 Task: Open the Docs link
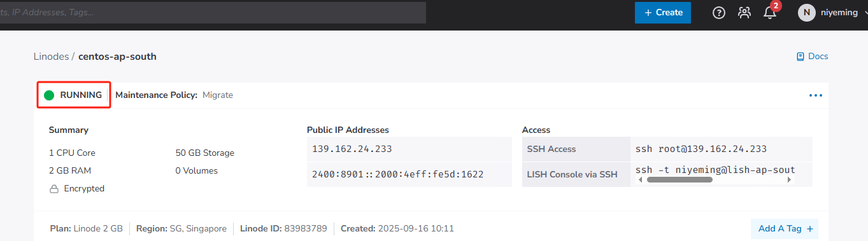point(813,57)
